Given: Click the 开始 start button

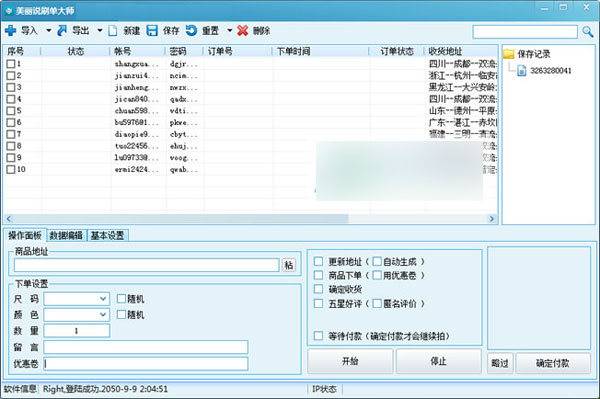Looking at the screenshot, I should pyautogui.click(x=350, y=361).
